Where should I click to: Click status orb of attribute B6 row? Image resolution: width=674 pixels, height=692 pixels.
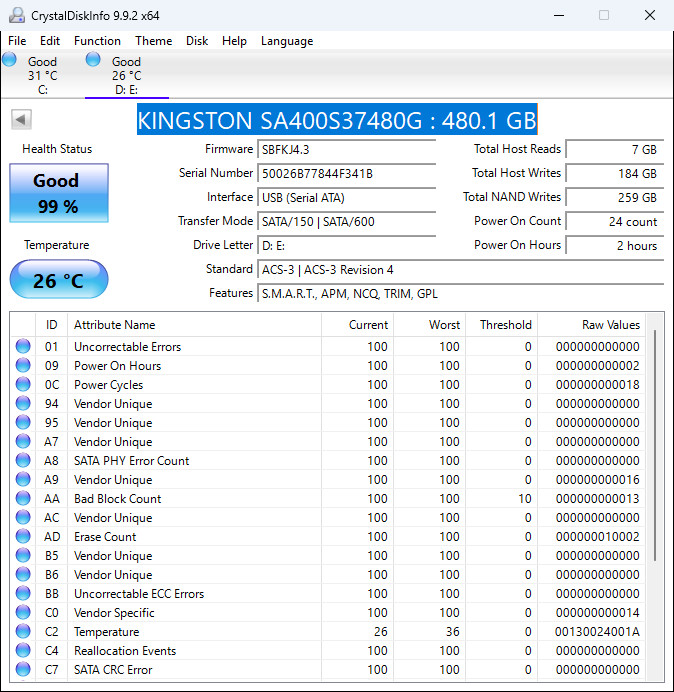pos(23,574)
